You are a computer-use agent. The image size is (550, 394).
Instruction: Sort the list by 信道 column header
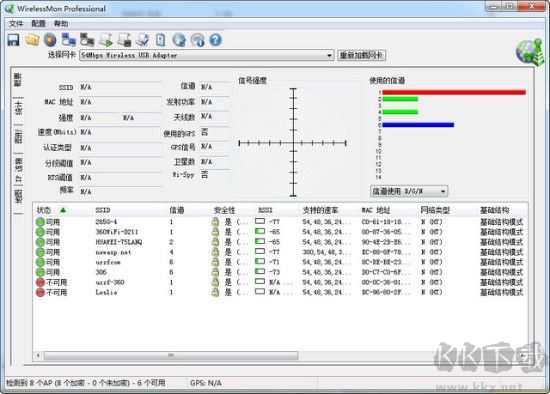click(177, 210)
